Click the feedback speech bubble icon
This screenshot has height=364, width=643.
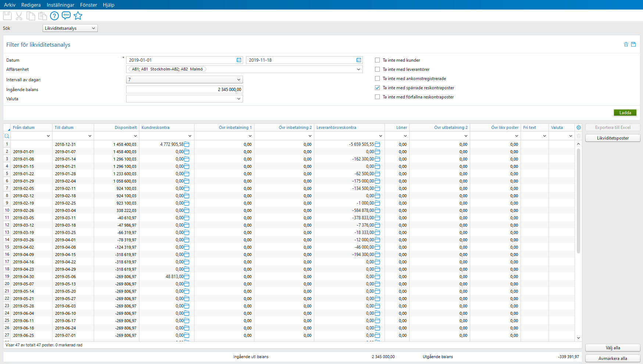[x=66, y=16]
